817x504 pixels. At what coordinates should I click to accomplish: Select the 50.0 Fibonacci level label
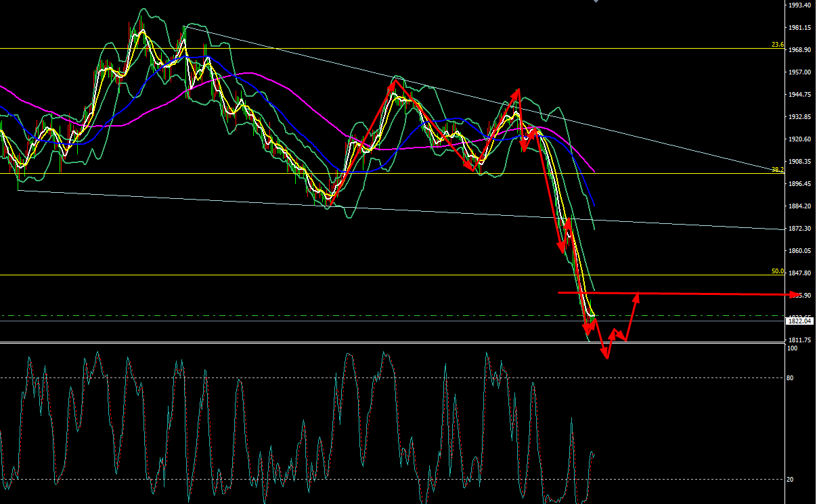[777, 271]
